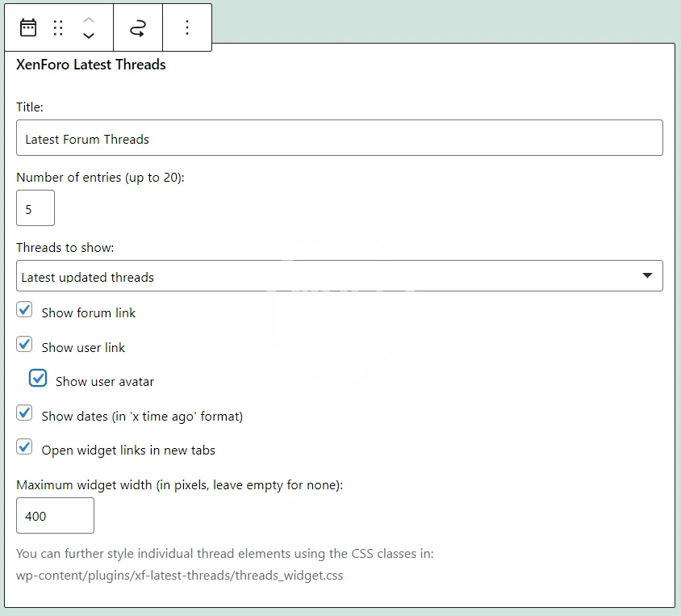The height and width of the screenshot is (616, 681).
Task: Click the block drag handle
Action: click(x=58, y=28)
